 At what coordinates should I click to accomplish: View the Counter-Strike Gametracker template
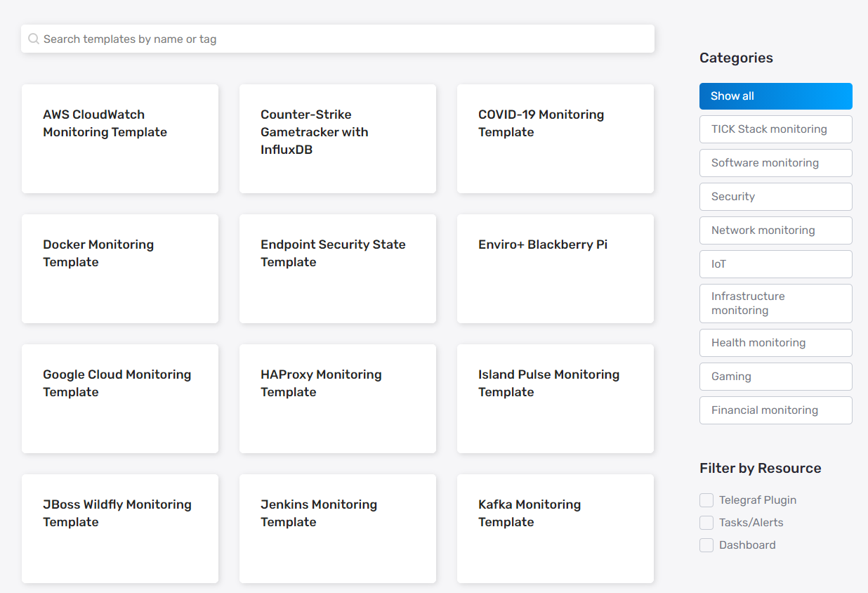pyautogui.click(x=337, y=138)
